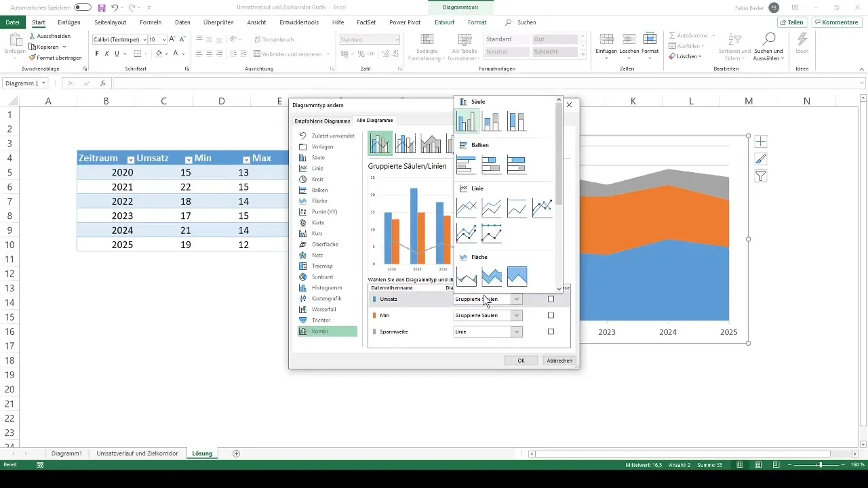The image size is (868, 488).
Task: Toggle italic formatting K button
Action: pyautogui.click(x=106, y=54)
